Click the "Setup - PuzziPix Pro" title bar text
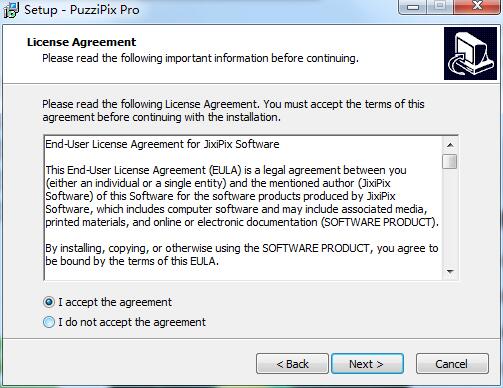Image resolution: width=503 pixels, height=388 pixels. click(82, 10)
